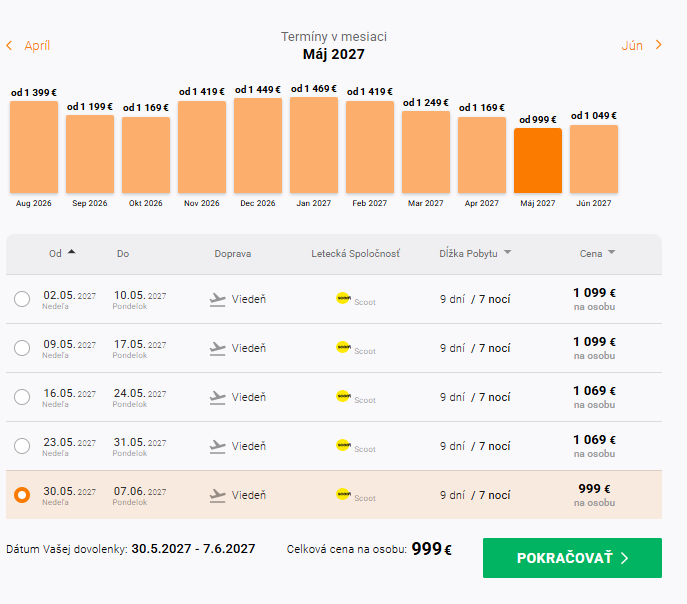Click the Scoot airline logo in the 09.05. row
This screenshot has width=687, height=604.
[343, 347]
